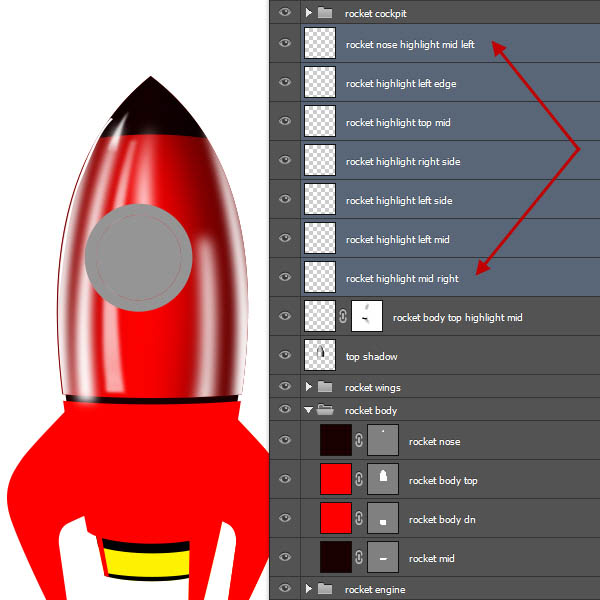Select the rocket body dn mask thumbnail

pyautogui.click(x=383, y=519)
